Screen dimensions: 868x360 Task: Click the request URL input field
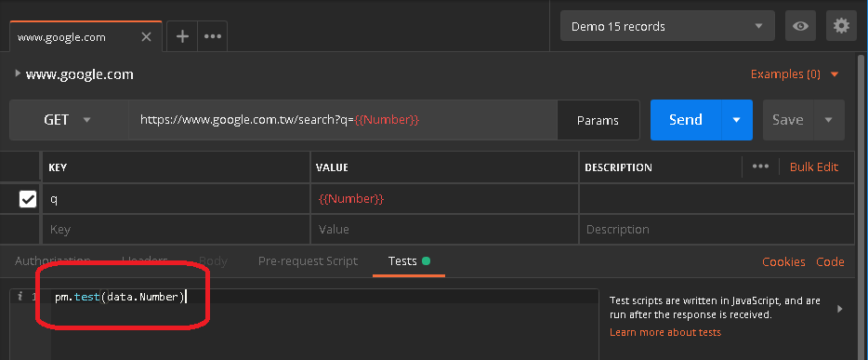click(x=343, y=120)
